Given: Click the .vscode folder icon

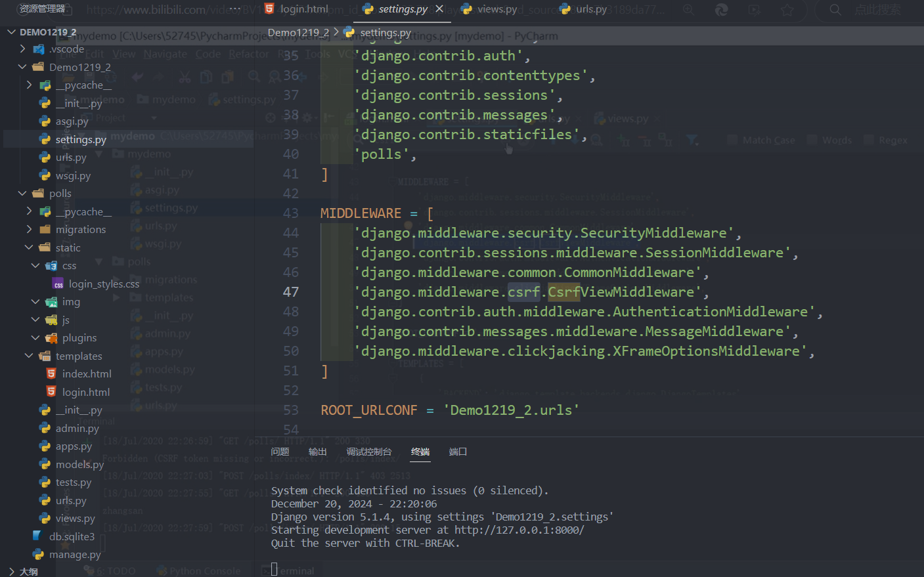Looking at the screenshot, I should [39, 49].
